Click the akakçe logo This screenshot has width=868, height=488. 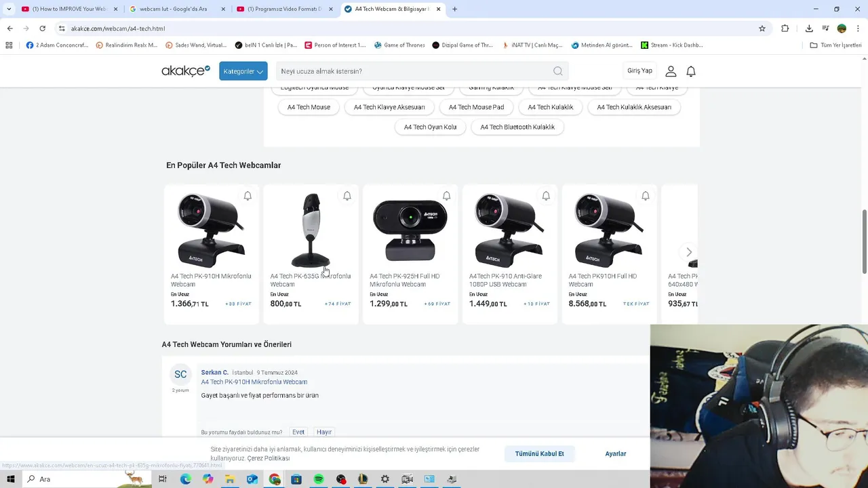pyautogui.click(x=186, y=71)
